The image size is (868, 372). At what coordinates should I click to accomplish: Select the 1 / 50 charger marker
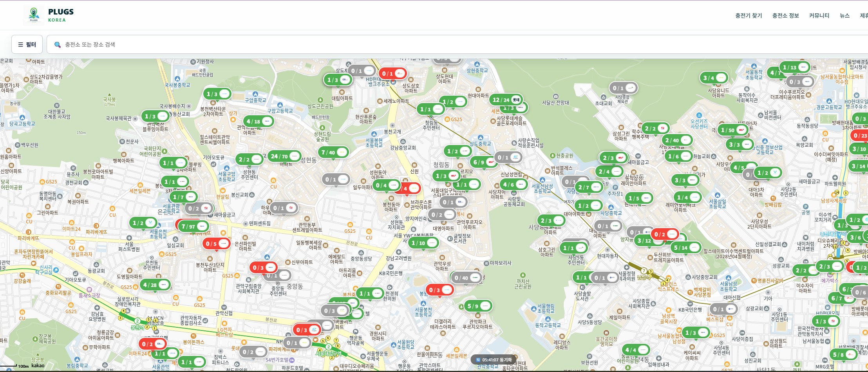click(x=733, y=130)
